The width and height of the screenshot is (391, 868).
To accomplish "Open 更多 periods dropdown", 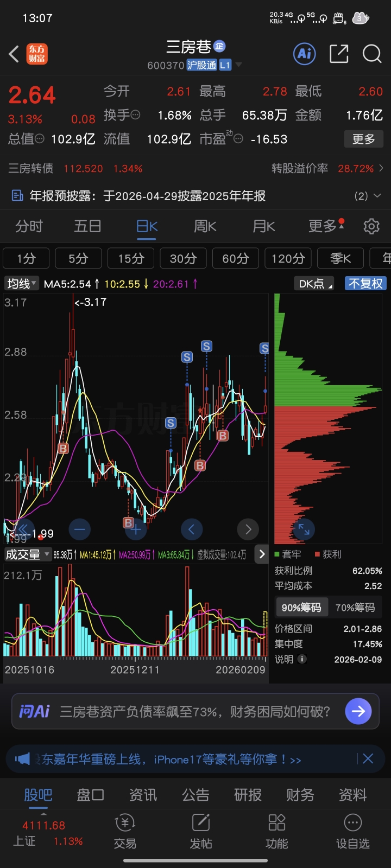I will click(x=326, y=226).
